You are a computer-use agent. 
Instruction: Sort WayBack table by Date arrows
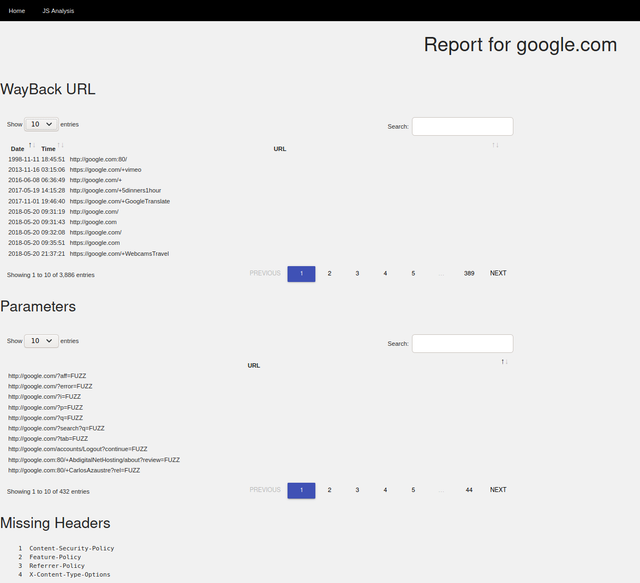point(32,145)
